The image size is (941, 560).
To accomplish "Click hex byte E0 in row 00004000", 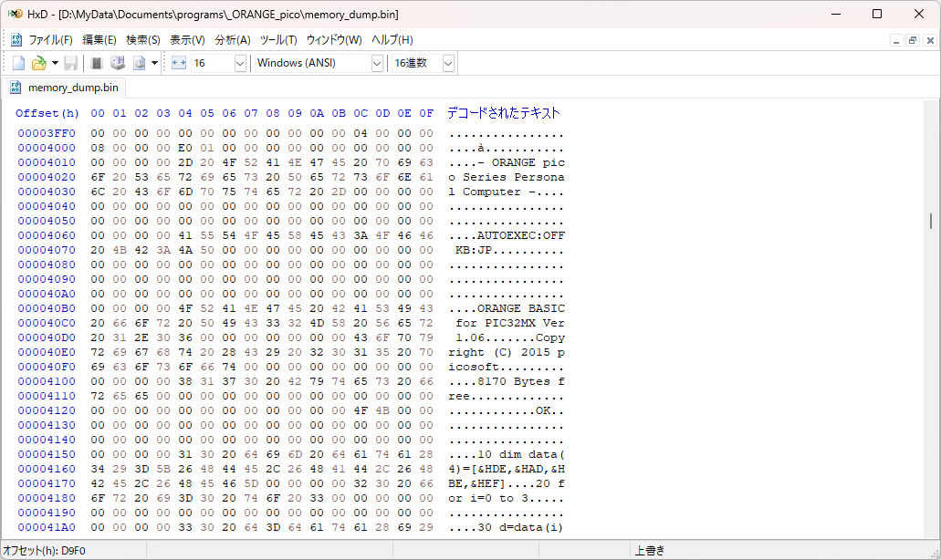I will pyautogui.click(x=185, y=148).
